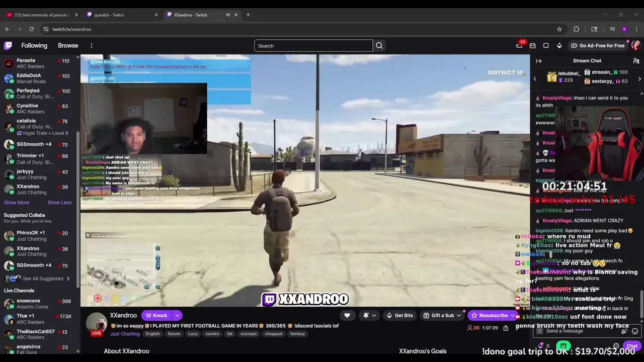Viewport: 644px width, 362px height.
Task: Click the XXandroo channel name link
Action: 123,315
